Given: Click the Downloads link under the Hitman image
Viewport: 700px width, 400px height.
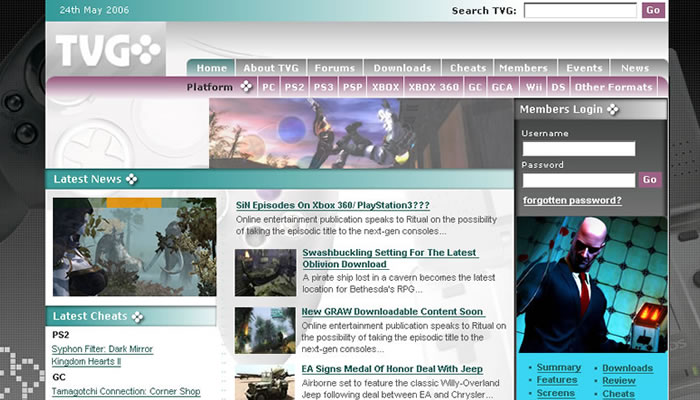Looking at the screenshot, I should (628, 368).
